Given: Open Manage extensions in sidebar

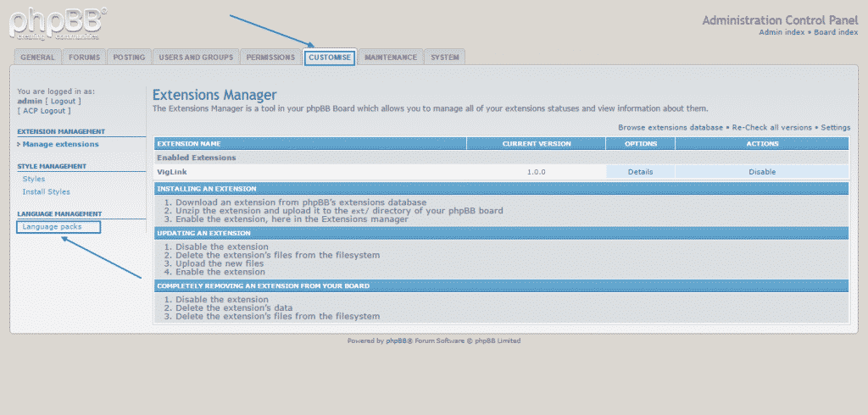Looking at the screenshot, I should tap(60, 144).
